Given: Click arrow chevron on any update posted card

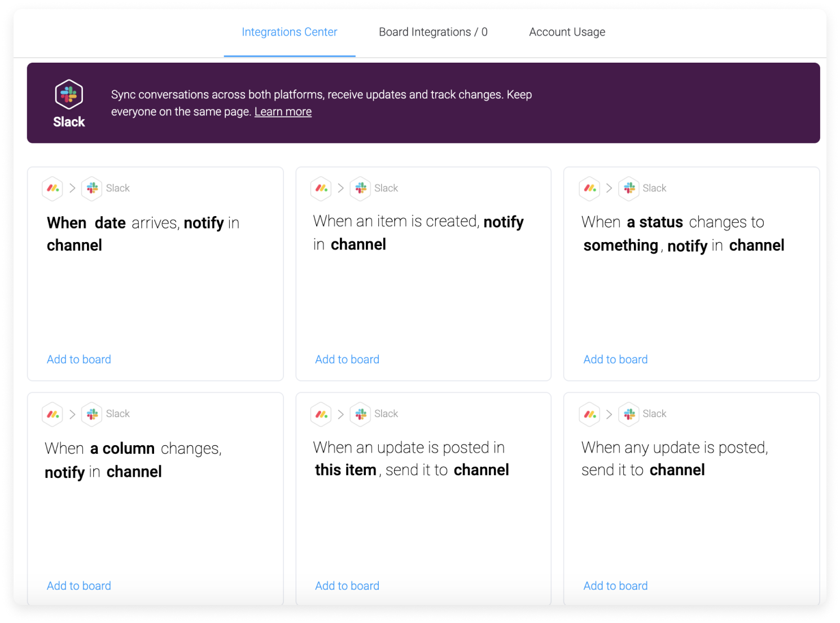Looking at the screenshot, I should click(x=609, y=414).
